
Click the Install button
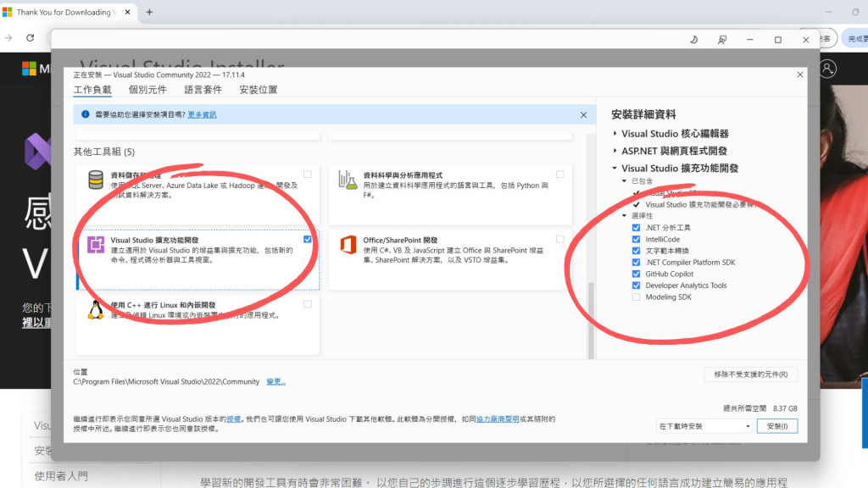[777, 426]
